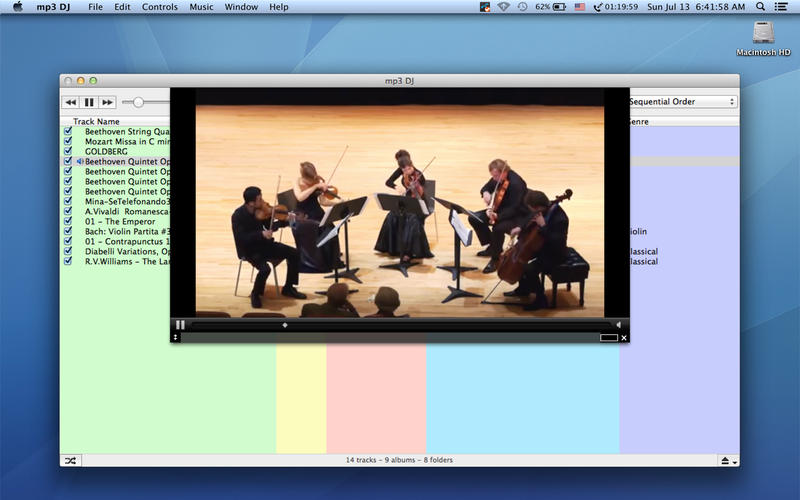Open the Edit menu
This screenshot has width=800, height=500.
122,7
